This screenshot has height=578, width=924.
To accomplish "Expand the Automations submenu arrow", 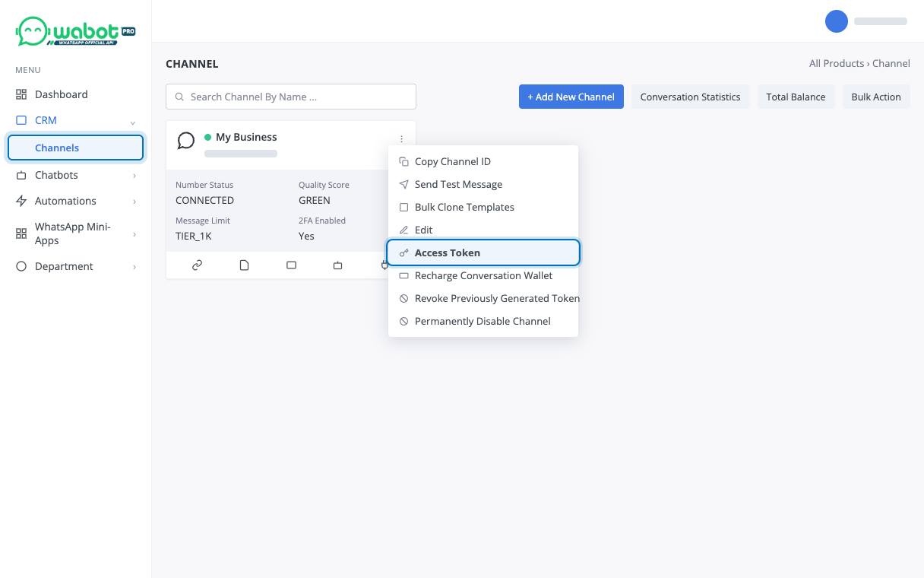I will 134,202.
